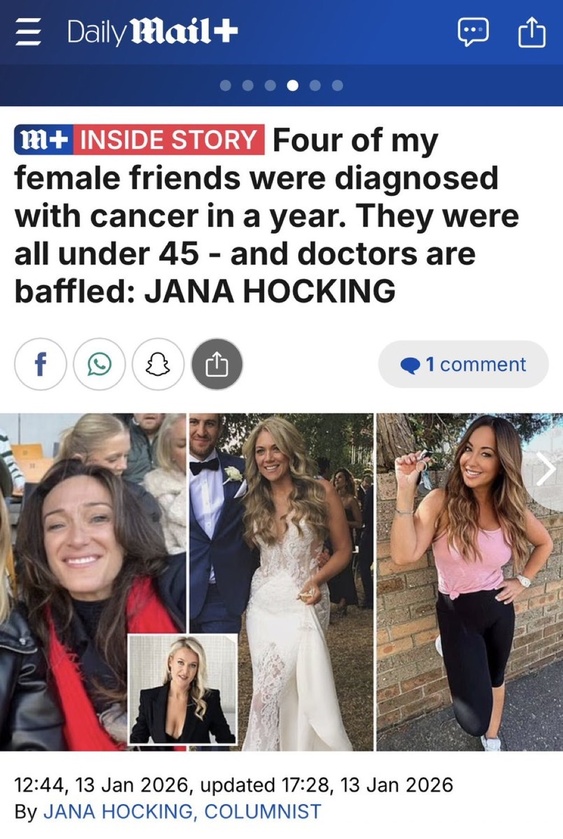
Task: Open Jana Hocking, Columnist author link
Action: click(182, 811)
